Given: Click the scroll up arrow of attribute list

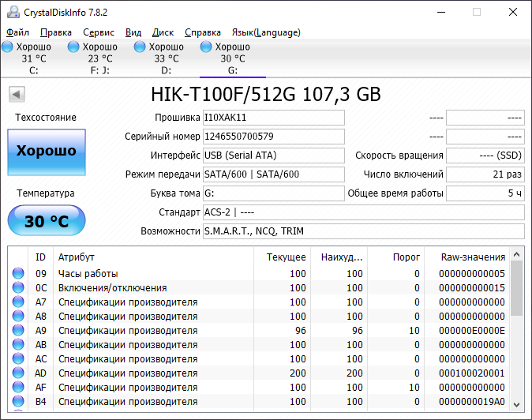Looking at the screenshot, I should point(517,254).
